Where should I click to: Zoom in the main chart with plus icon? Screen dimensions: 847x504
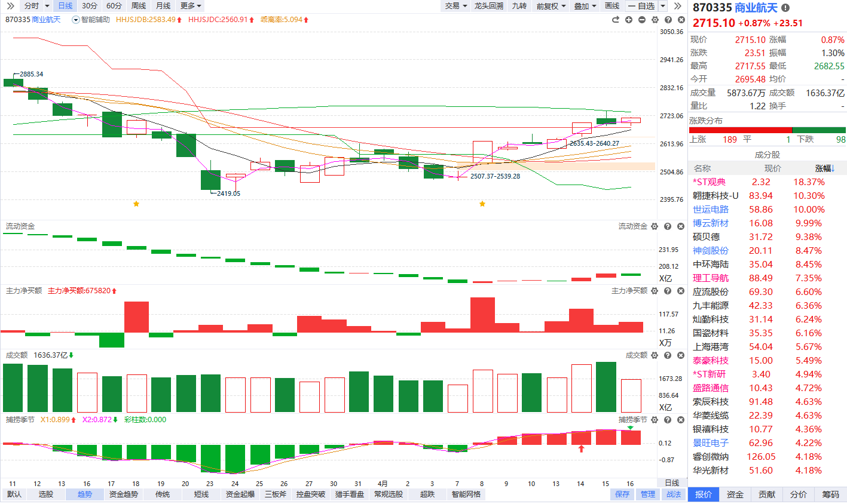tap(629, 20)
